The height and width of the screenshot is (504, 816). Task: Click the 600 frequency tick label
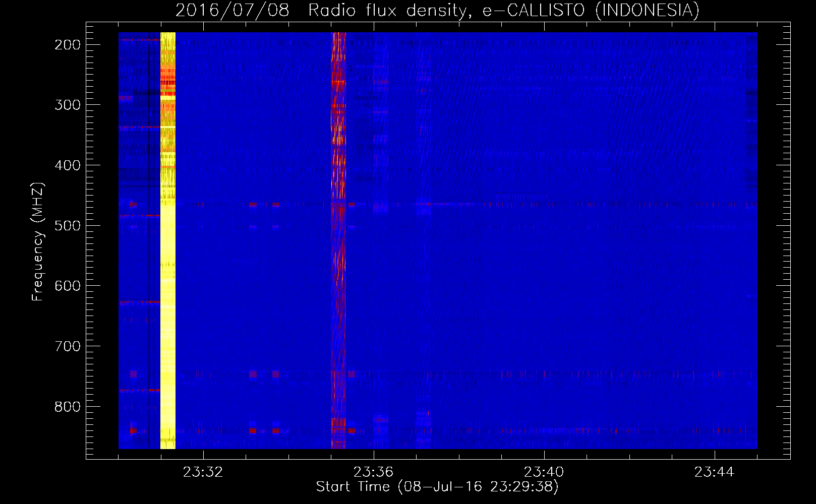click(x=67, y=286)
